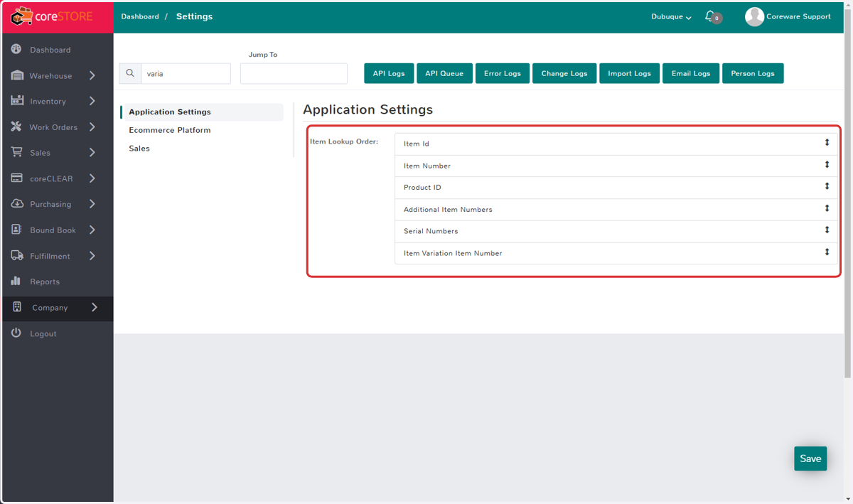Screen dimensions: 853x504
Task: View Import Logs
Action: pos(629,73)
